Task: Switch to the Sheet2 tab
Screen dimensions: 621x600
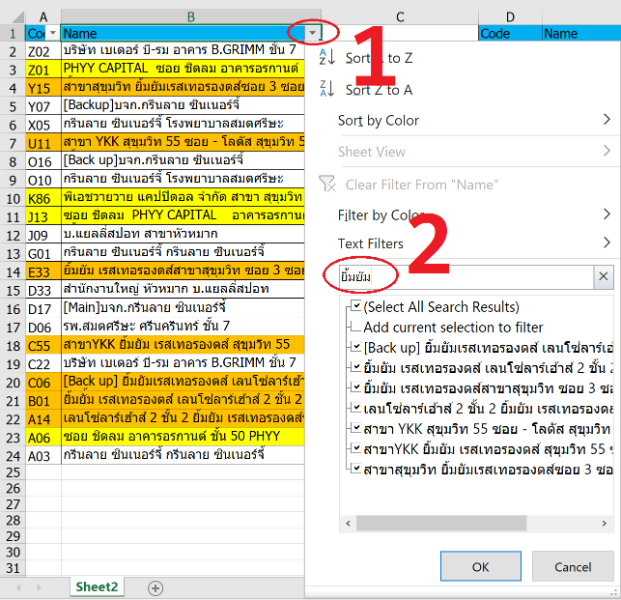Action: pyautogui.click(x=97, y=587)
